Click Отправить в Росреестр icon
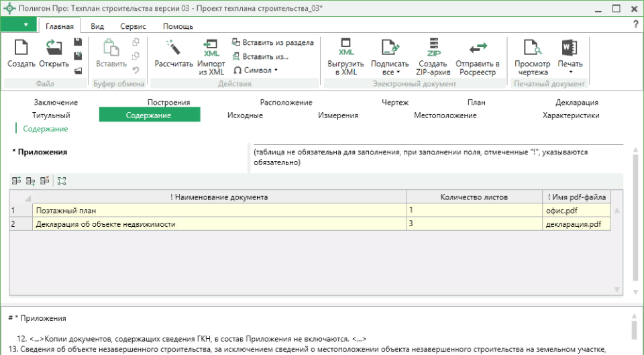Screen dimensions: 644x355 pos(478,48)
